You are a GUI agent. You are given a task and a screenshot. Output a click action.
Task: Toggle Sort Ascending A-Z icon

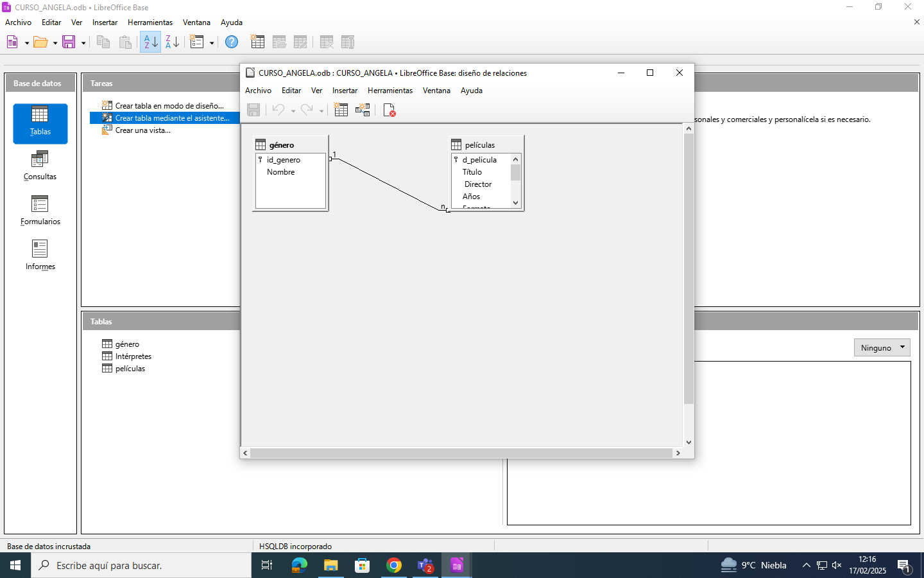[151, 42]
